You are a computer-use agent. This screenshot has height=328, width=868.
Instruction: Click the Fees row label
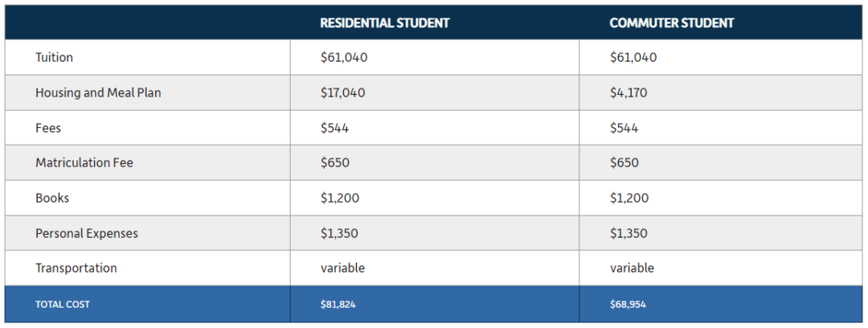pyautogui.click(x=48, y=128)
